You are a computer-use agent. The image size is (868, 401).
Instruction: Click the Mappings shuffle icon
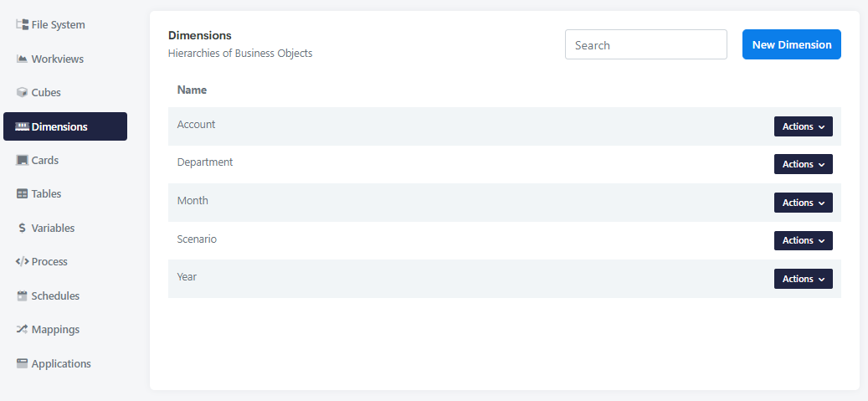click(x=23, y=330)
